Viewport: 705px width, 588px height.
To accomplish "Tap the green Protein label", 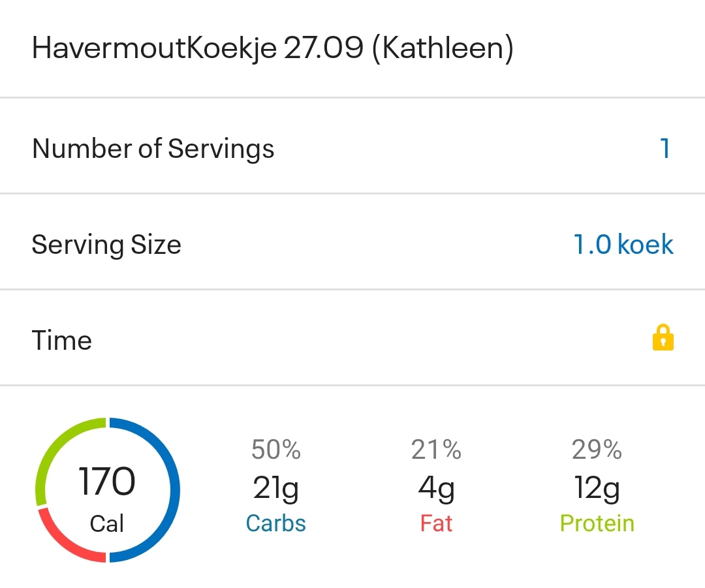I will 597,523.
